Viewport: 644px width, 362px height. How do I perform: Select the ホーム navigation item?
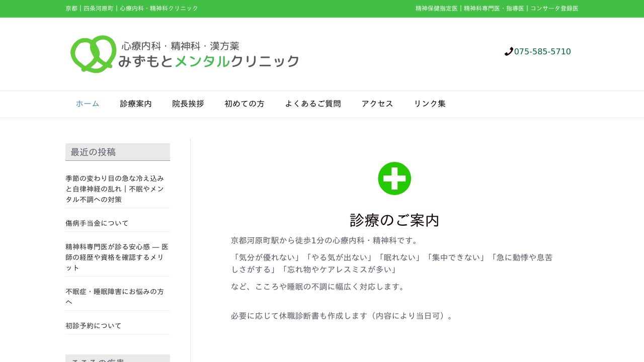[88, 104]
